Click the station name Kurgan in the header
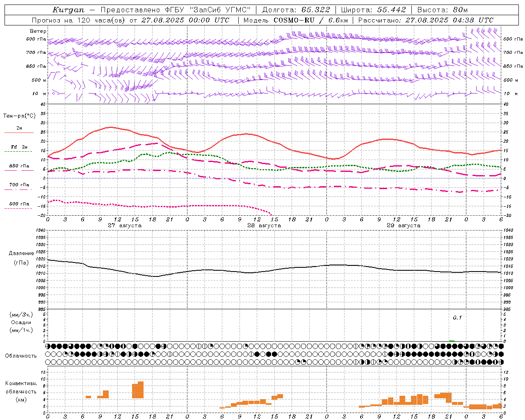This screenshot has width=525, height=420. [68, 10]
